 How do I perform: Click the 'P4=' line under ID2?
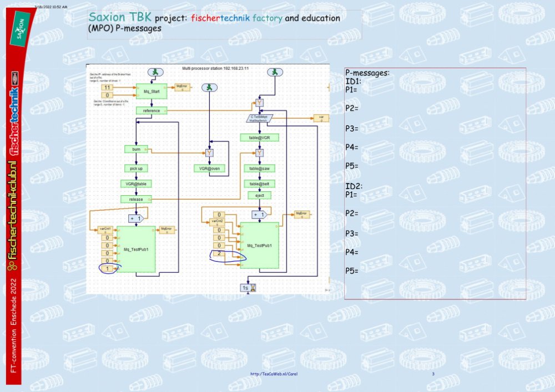(x=352, y=252)
